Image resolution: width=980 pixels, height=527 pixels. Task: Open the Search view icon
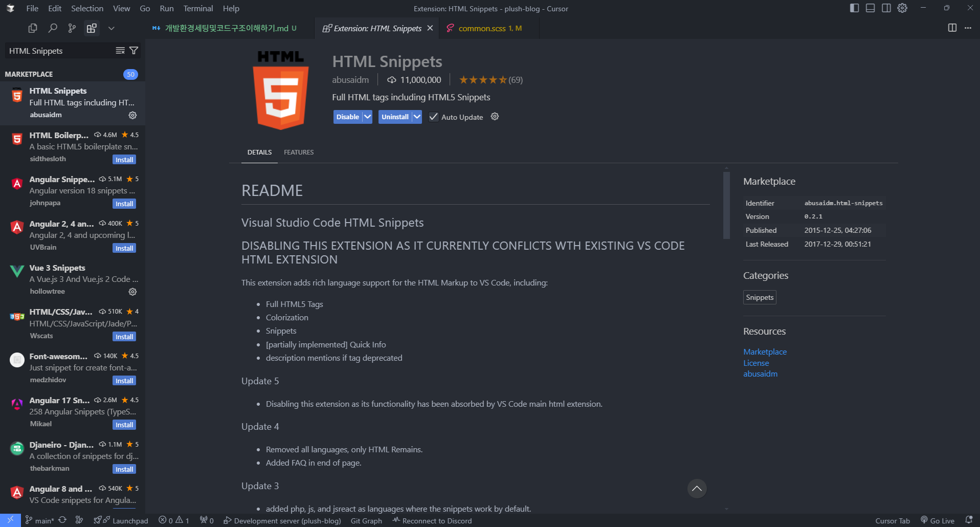[52, 28]
